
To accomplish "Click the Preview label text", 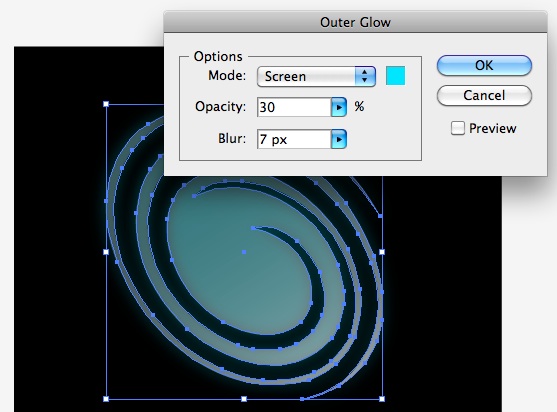I will tap(493, 128).
